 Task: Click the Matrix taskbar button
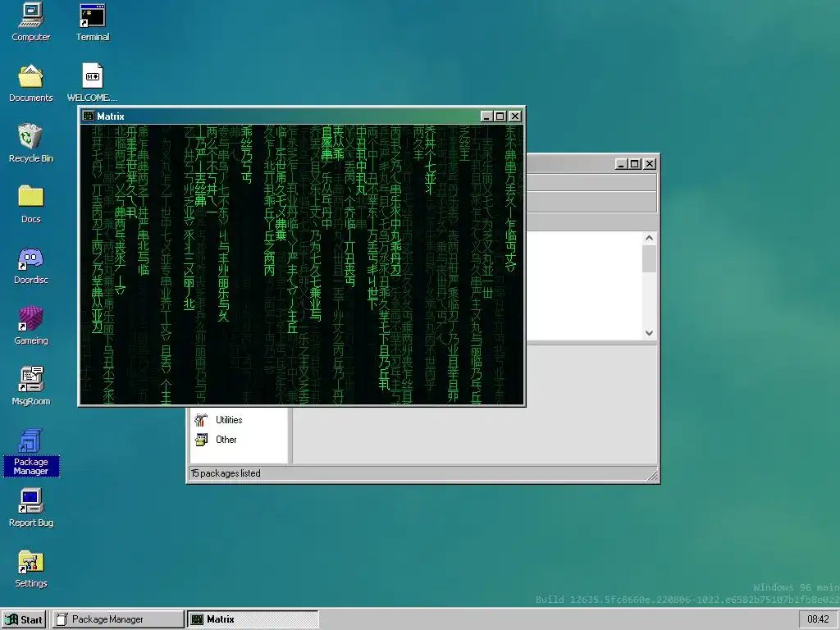tap(253, 619)
